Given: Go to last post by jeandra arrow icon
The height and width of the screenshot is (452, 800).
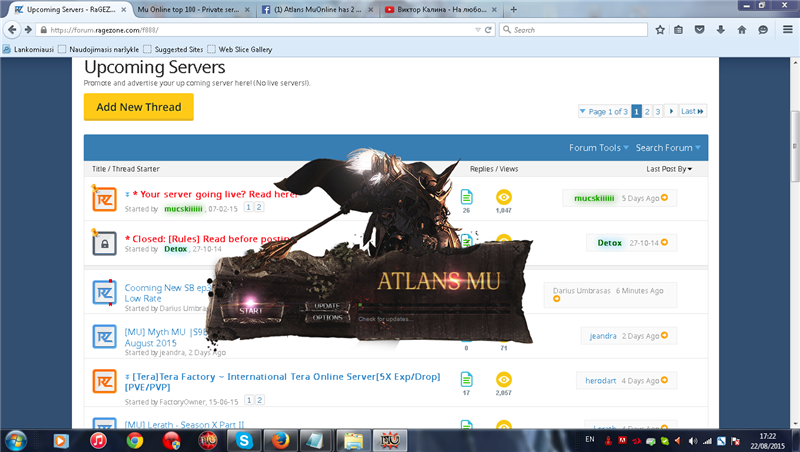Looking at the screenshot, I should (664, 336).
